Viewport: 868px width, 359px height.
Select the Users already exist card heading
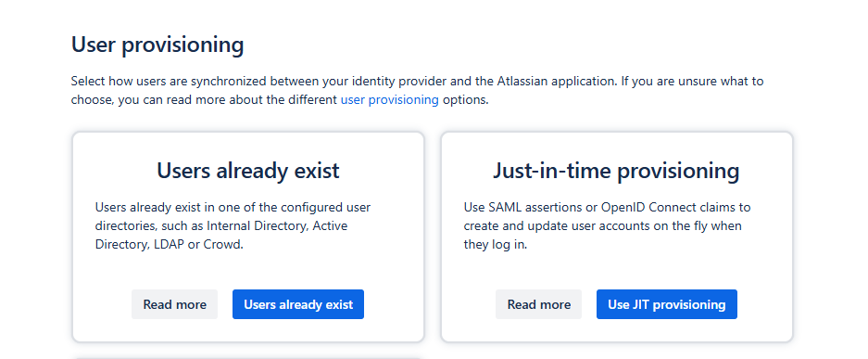coord(248,170)
